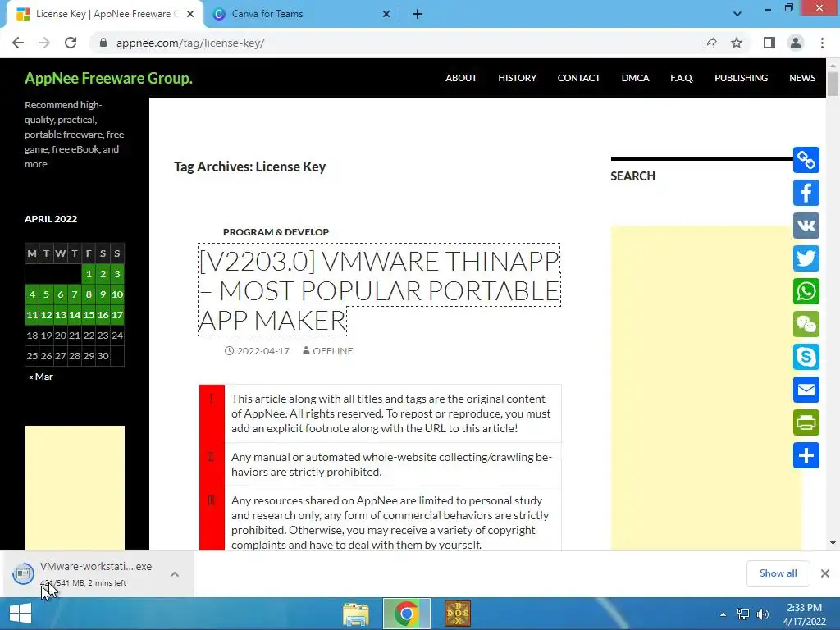Open Windows Start button

(21, 614)
